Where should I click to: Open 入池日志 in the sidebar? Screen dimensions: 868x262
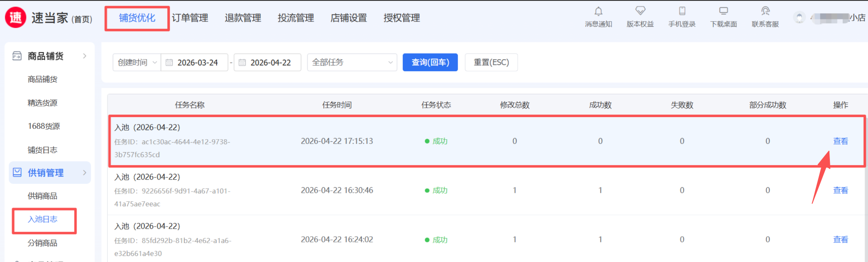coord(42,220)
